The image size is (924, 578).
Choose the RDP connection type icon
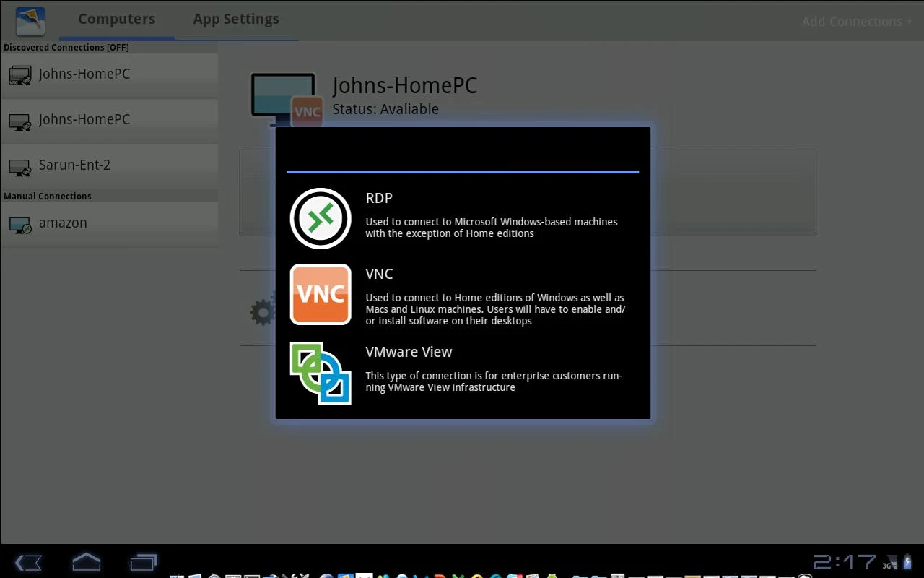point(321,218)
